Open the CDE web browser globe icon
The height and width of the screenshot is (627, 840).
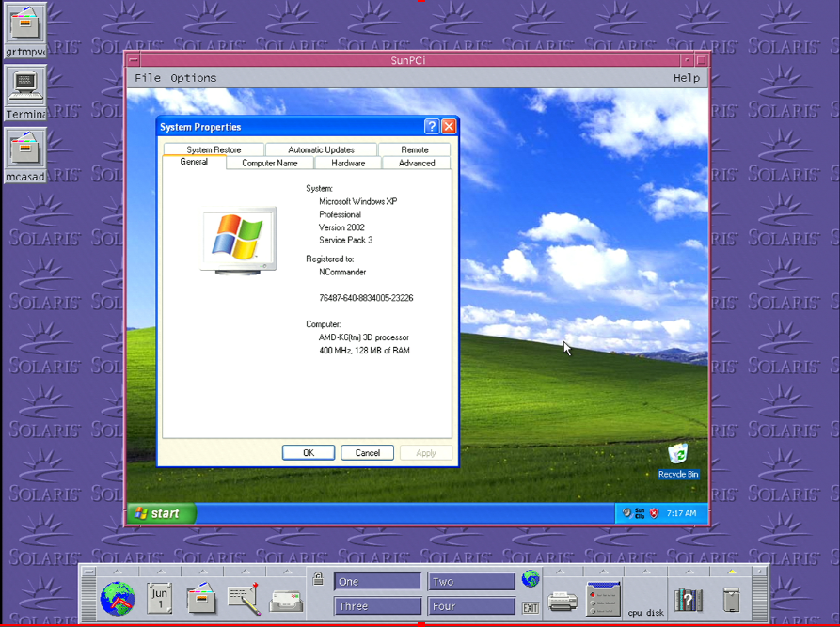click(118, 599)
